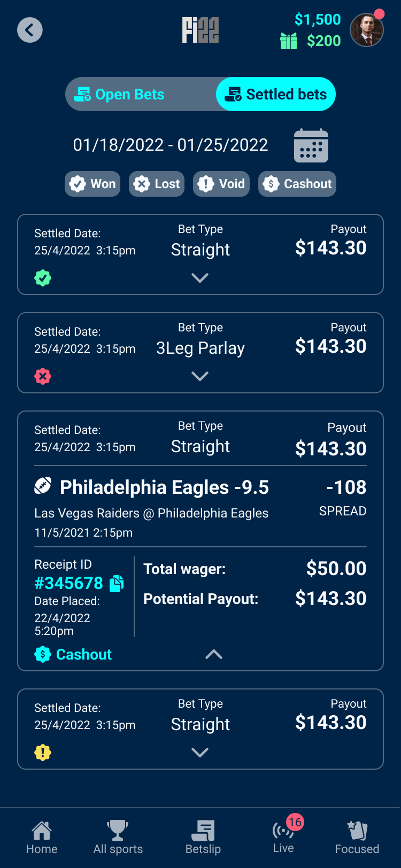
Task: Open the calendar date picker
Action: click(x=311, y=145)
